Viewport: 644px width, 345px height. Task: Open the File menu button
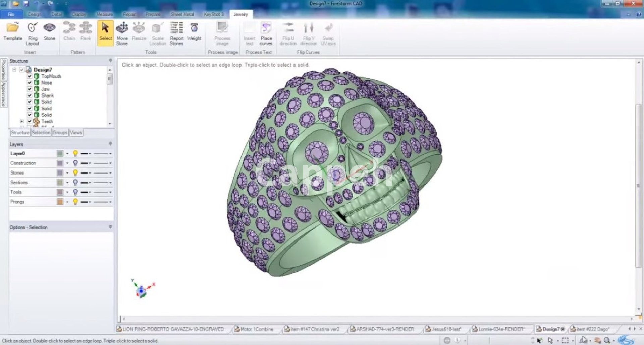11,14
